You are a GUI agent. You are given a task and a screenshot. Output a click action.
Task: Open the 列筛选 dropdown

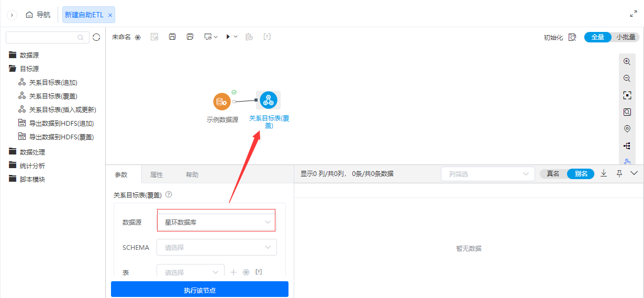[x=487, y=174]
